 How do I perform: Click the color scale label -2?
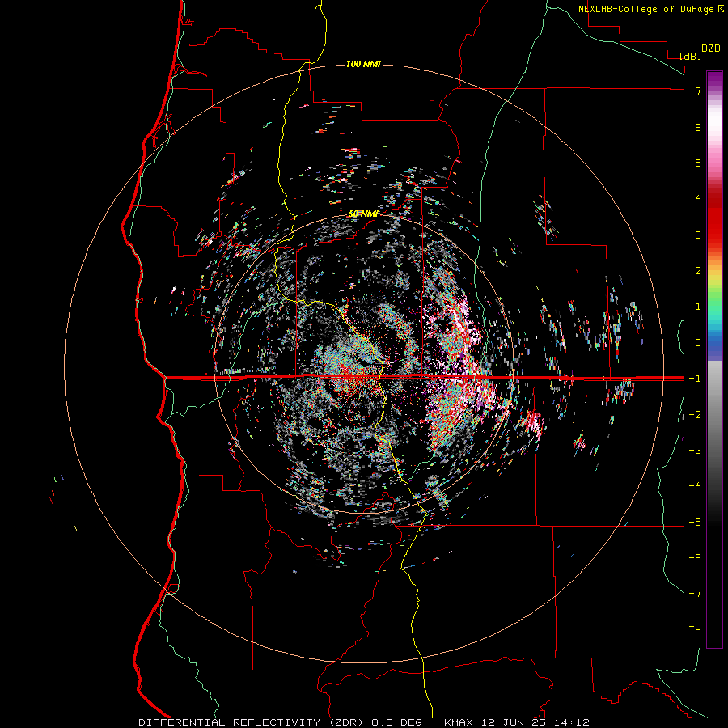(x=695, y=415)
